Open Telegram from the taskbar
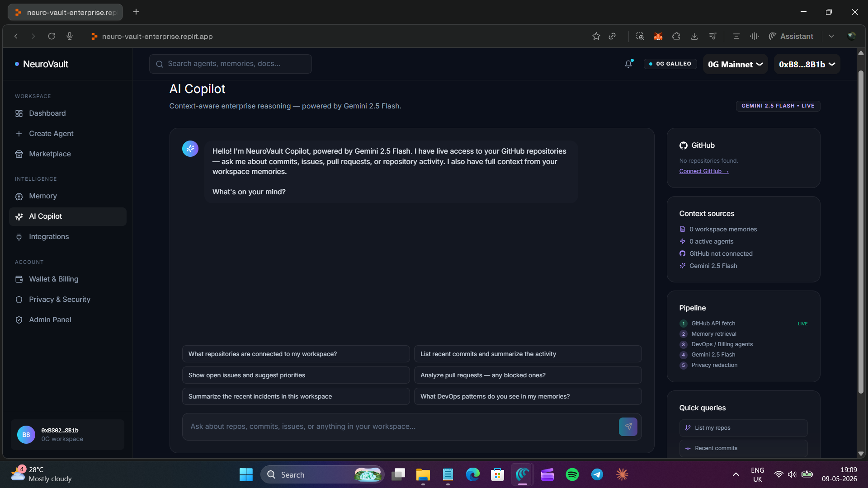 tap(597, 474)
